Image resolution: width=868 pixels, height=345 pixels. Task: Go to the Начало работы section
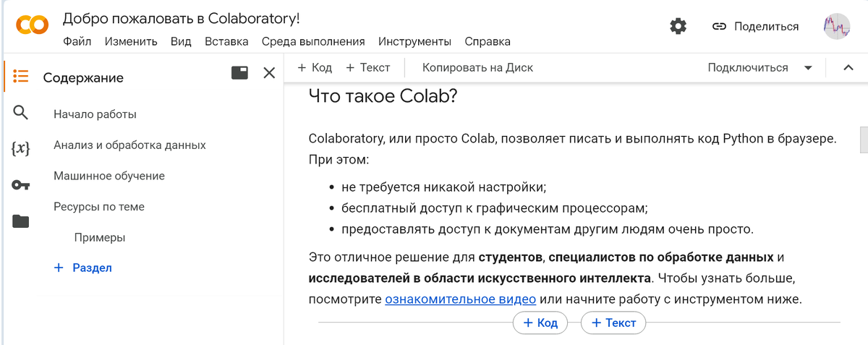point(95,114)
